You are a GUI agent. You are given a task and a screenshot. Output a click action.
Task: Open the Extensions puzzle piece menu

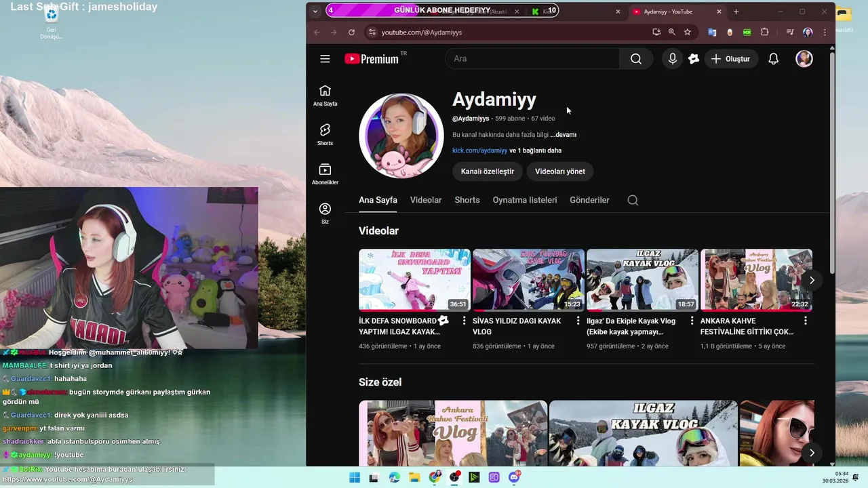765,32
